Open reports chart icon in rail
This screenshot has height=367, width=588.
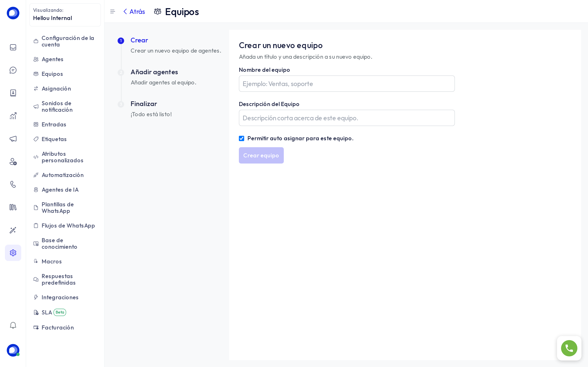click(13, 116)
